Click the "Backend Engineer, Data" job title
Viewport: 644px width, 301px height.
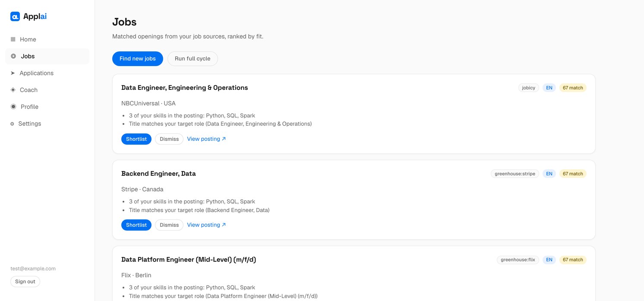[x=158, y=174]
